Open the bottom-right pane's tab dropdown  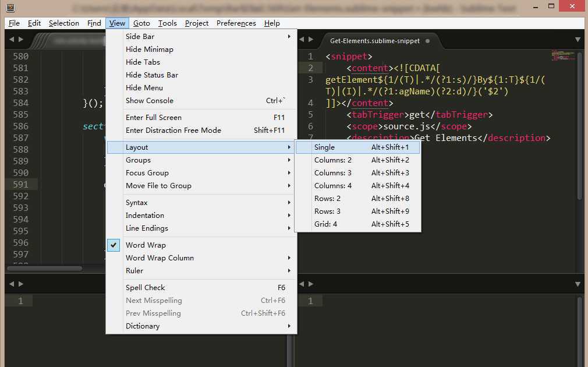(x=578, y=284)
